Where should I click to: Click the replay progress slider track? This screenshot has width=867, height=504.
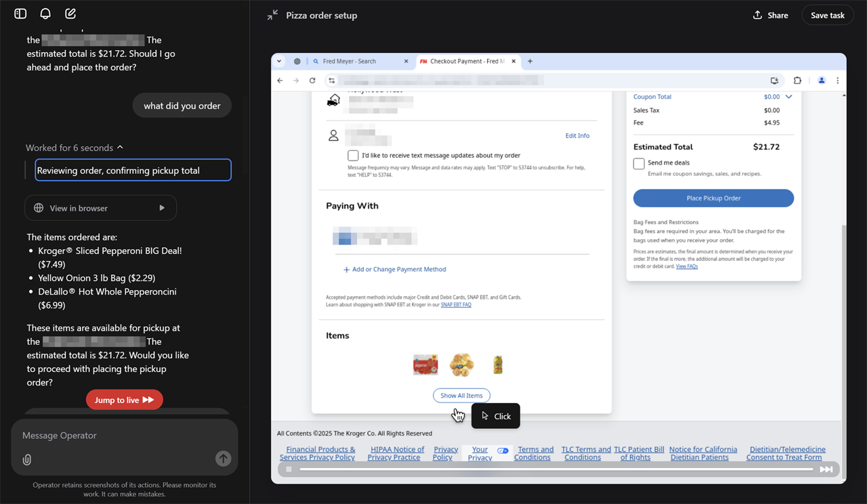[x=556, y=469]
